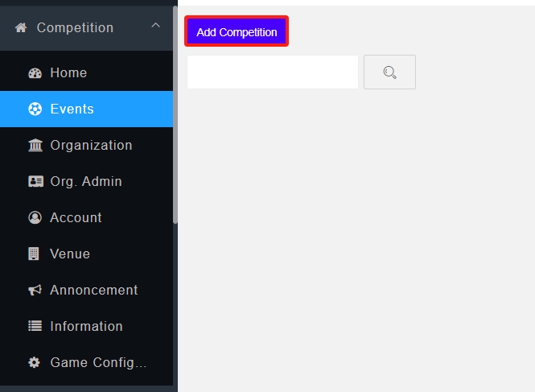
Task: Click the dashboard gauge icon next to Home
Action: (35, 73)
